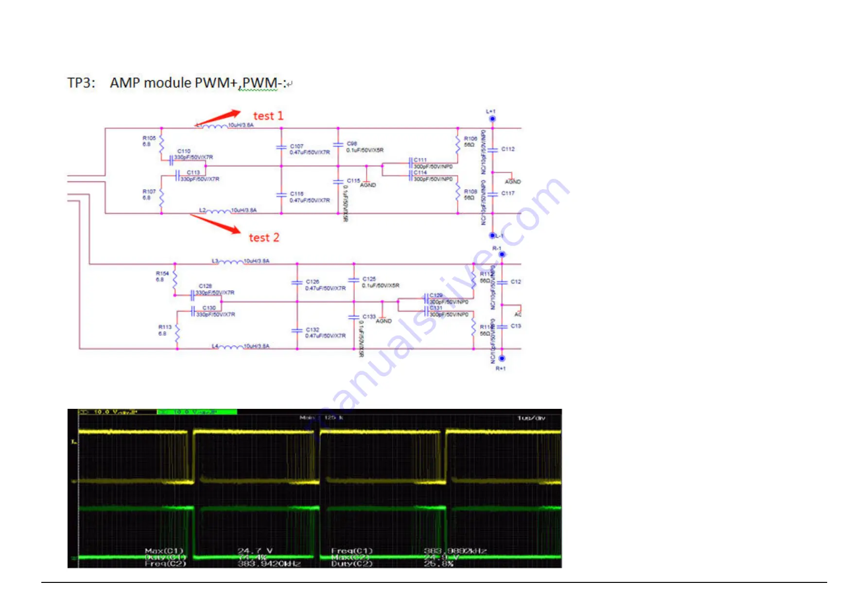
Task: Click the '24.7 V' measurement value
Action: pos(255,551)
